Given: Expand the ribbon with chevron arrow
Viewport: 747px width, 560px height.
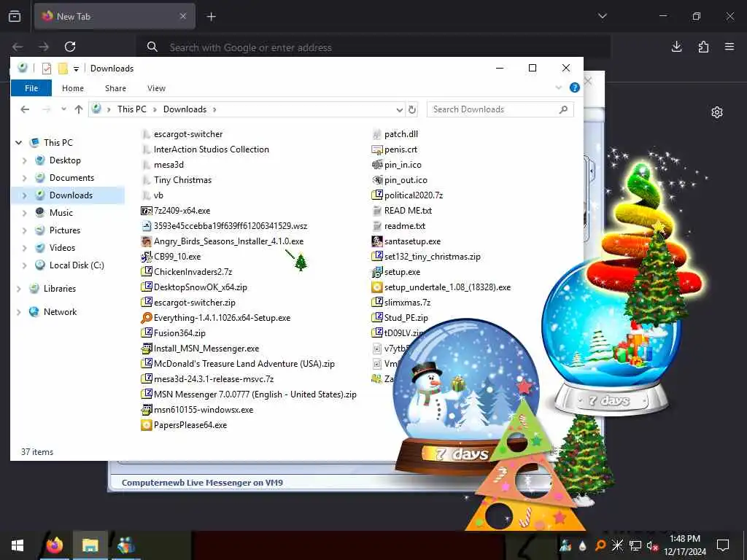Looking at the screenshot, I should click(558, 87).
